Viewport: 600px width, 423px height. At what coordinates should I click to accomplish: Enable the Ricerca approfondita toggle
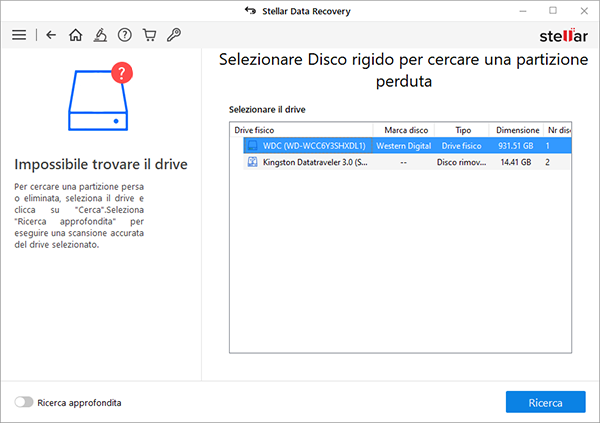point(24,402)
